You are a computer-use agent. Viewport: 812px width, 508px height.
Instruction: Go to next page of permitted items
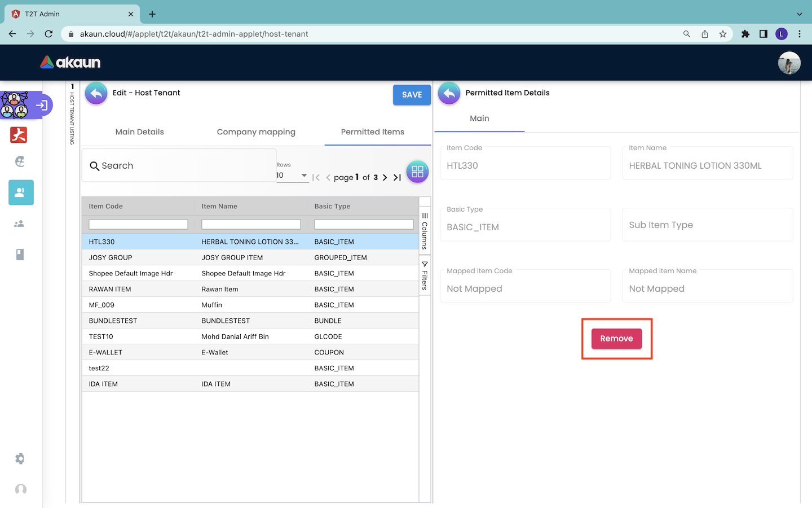click(385, 177)
